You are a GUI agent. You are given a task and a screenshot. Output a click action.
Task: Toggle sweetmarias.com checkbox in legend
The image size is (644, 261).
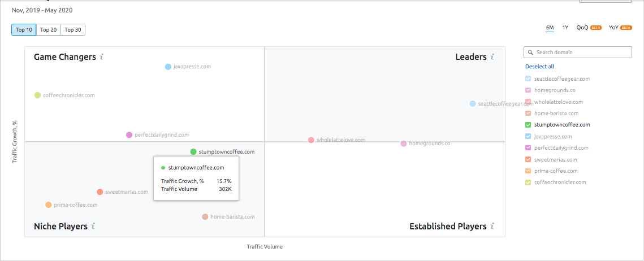click(528, 160)
